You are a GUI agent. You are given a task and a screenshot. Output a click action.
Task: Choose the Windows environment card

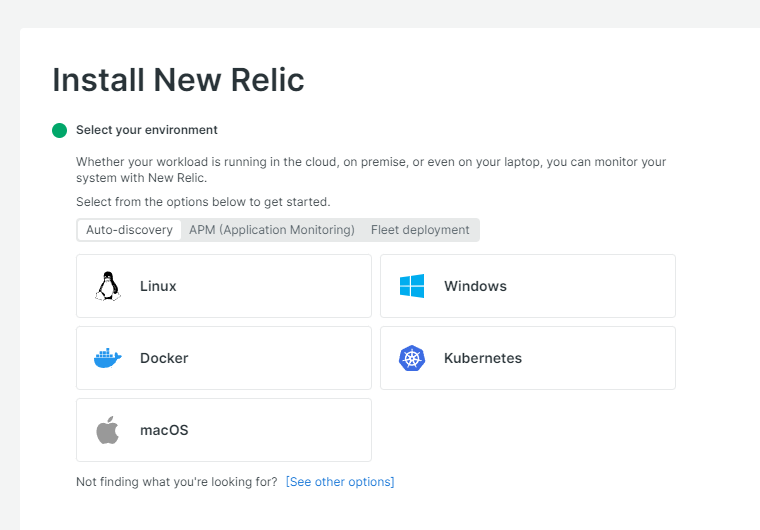click(528, 286)
